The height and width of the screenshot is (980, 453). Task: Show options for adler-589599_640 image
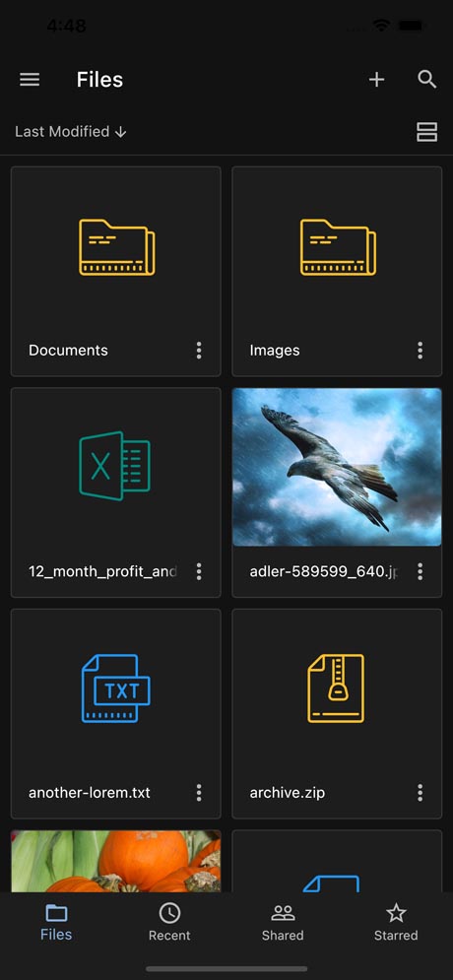(420, 571)
